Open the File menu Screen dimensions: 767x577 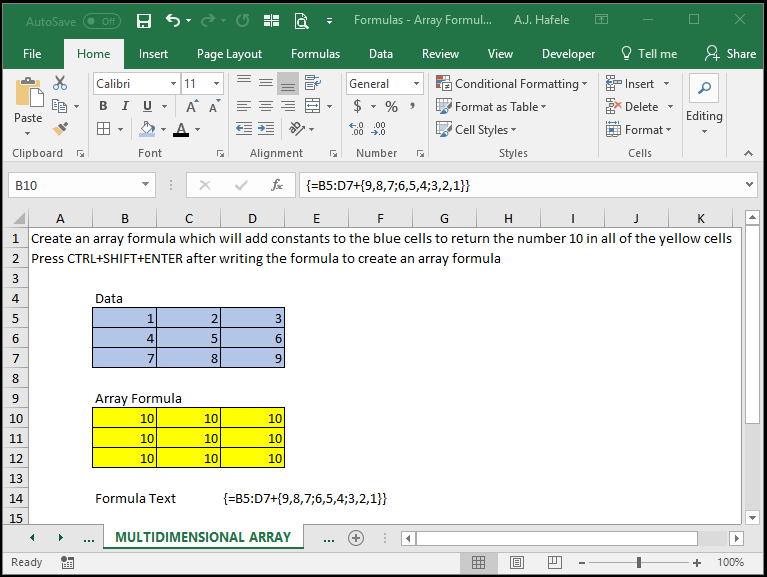[x=32, y=54]
